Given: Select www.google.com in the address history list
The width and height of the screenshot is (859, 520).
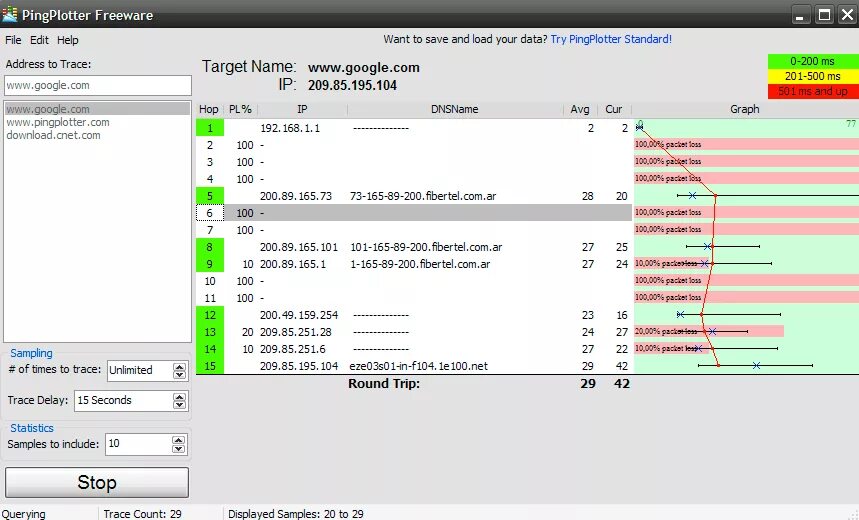Looking at the screenshot, I should click(x=97, y=109).
